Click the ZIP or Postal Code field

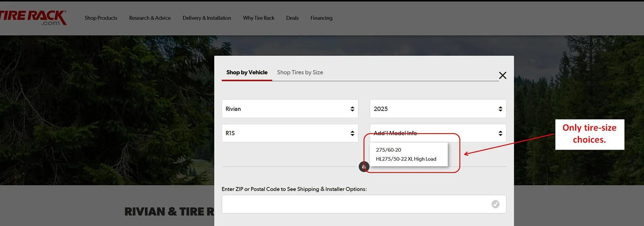coord(364,204)
